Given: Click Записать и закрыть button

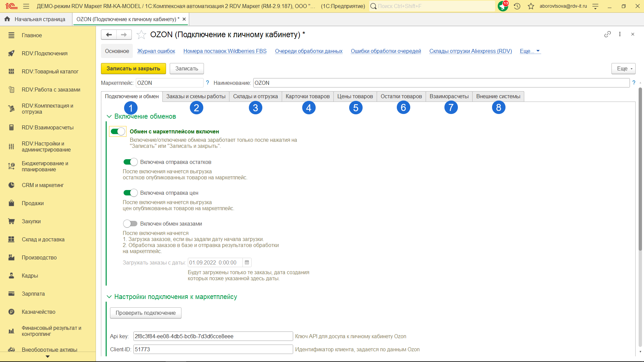Looking at the screenshot, I should (x=133, y=68).
